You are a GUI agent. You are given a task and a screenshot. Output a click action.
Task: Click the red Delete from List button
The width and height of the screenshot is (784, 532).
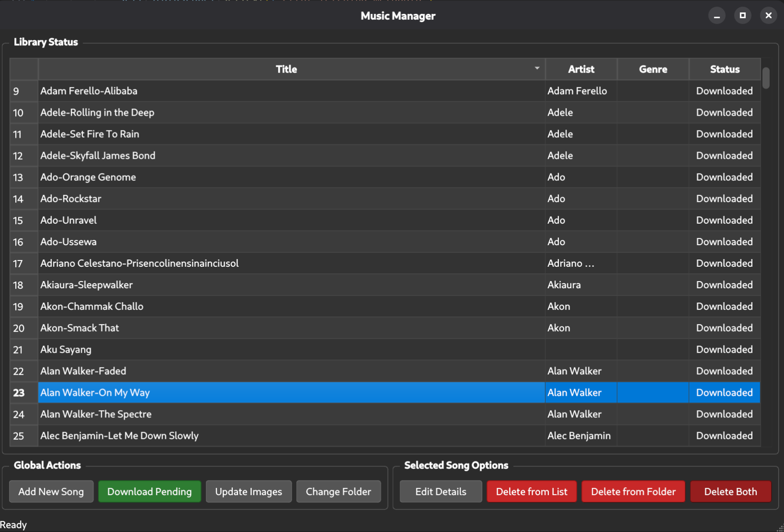pyautogui.click(x=531, y=491)
